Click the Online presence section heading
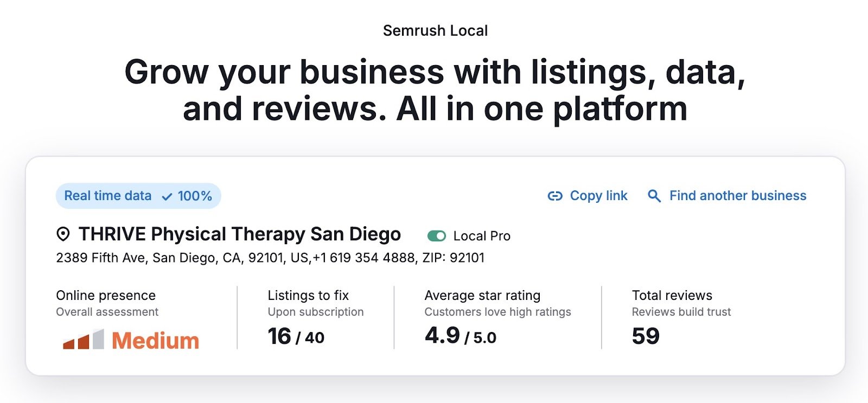This screenshot has height=403, width=868. tap(106, 295)
